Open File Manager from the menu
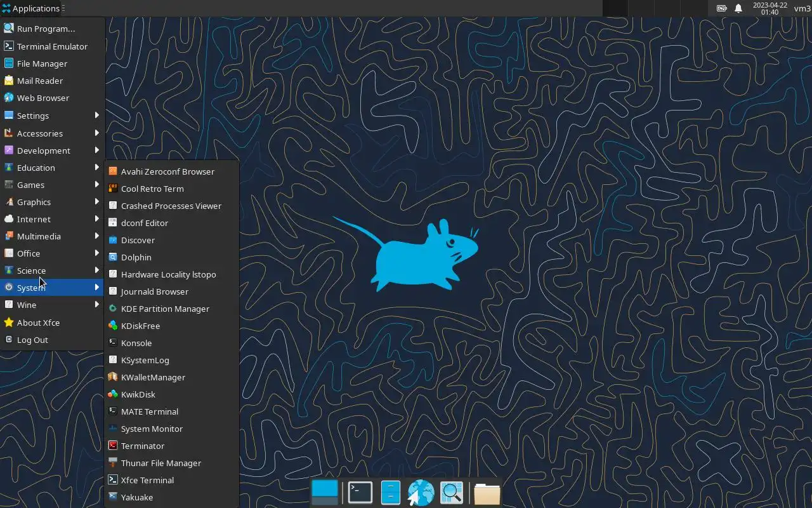812x508 pixels. pyautogui.click(x=53, y=63)
